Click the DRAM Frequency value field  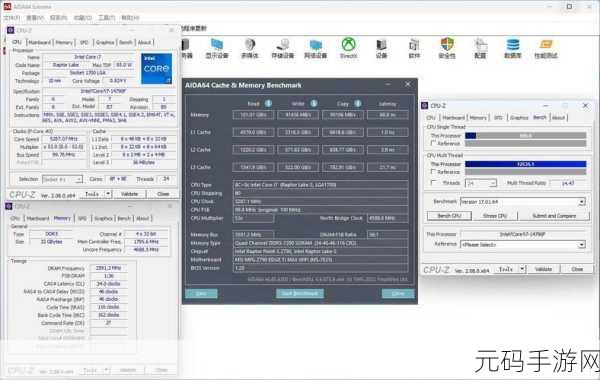[108, 268]
